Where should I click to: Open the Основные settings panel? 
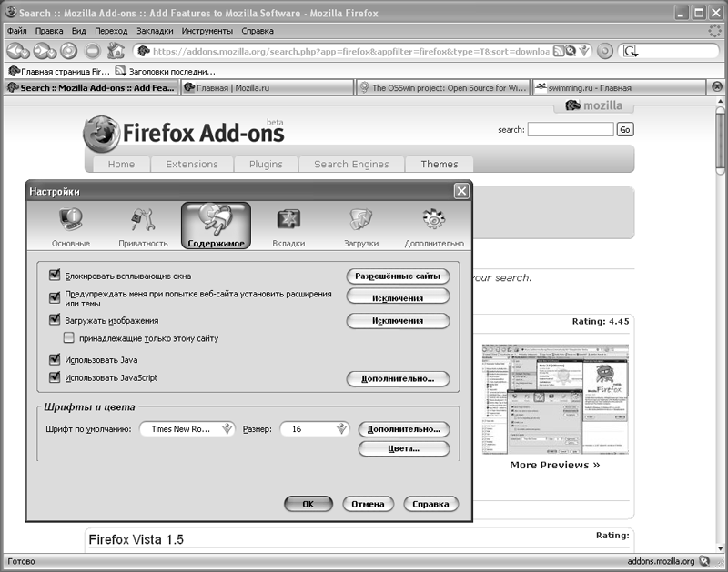[x=70, y=226]
